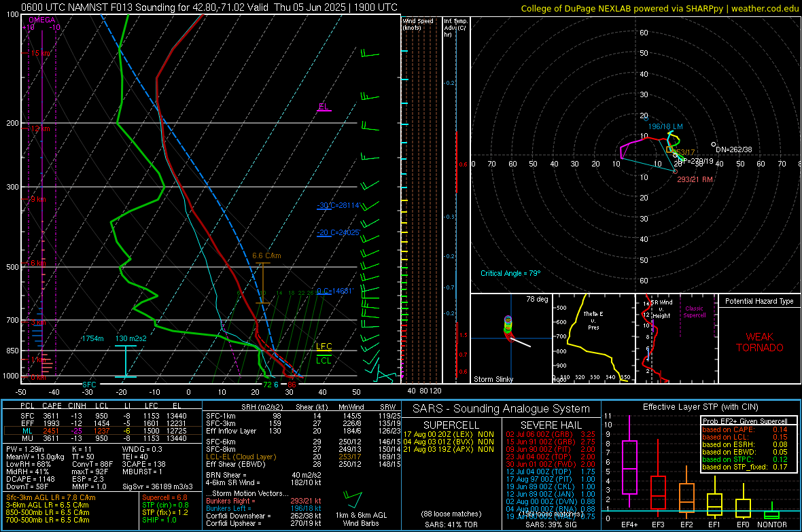Click the Theta-E v. Pres panel label

coord(593,320)
